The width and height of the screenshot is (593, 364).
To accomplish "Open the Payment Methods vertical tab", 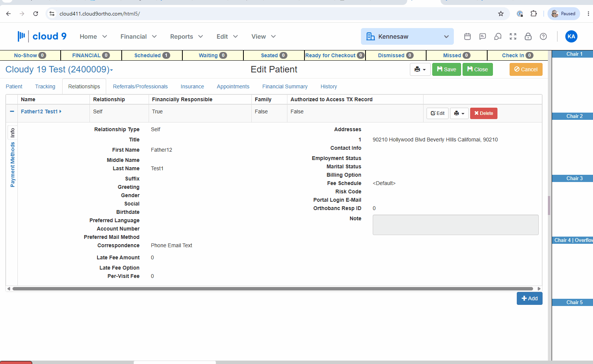I will tap(13, 165).
